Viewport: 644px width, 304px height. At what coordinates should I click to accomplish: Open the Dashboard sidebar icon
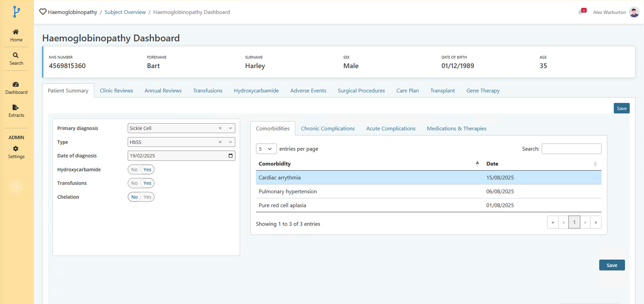pyautogui.click(x=16, y=85)
